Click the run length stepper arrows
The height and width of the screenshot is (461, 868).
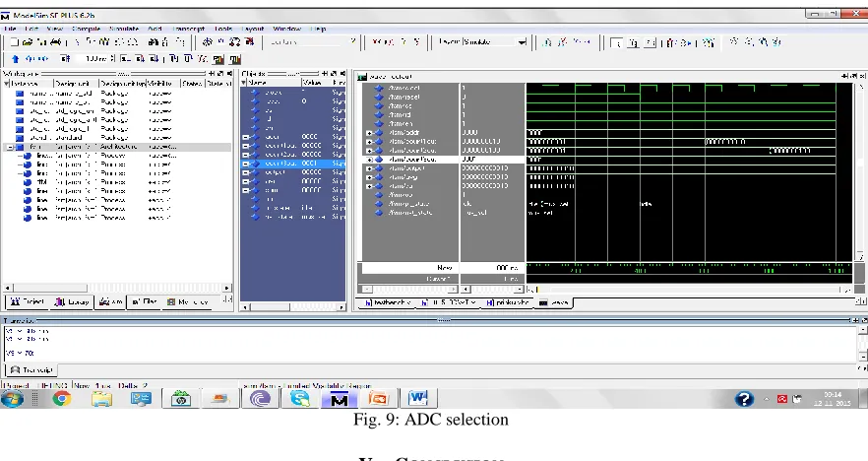113,59
